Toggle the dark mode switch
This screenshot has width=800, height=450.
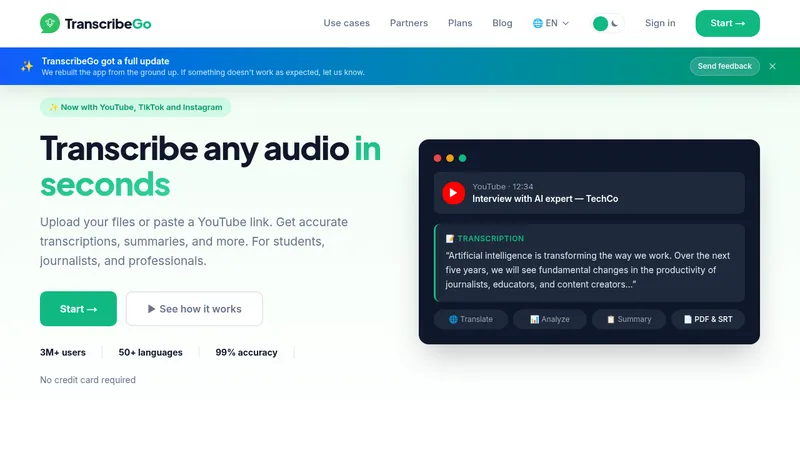coord(607,23)
